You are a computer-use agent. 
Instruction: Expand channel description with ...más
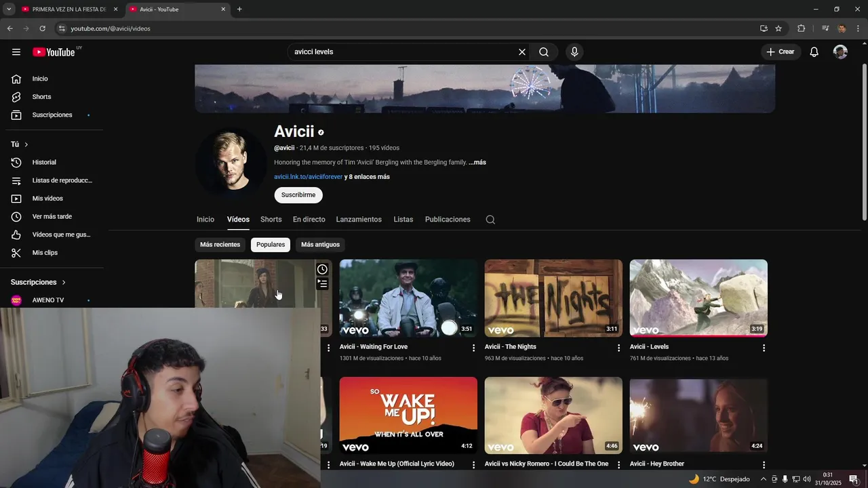tap(477, 163)
